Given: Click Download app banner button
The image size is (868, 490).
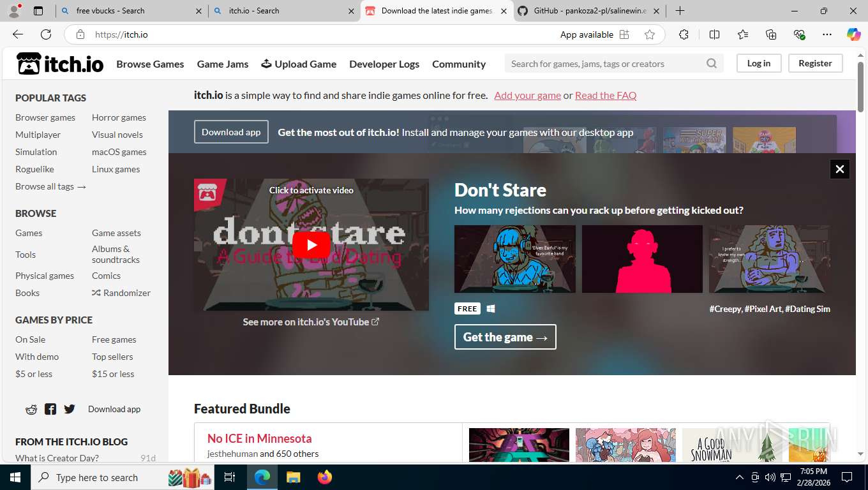Looking at the screenshot, I should point(231,132).
